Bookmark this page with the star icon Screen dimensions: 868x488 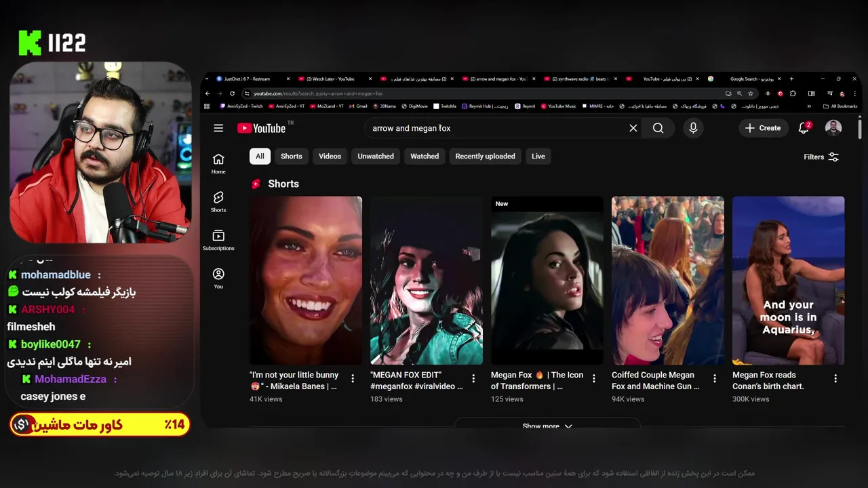pyautogui.click(x=751, y=94)
